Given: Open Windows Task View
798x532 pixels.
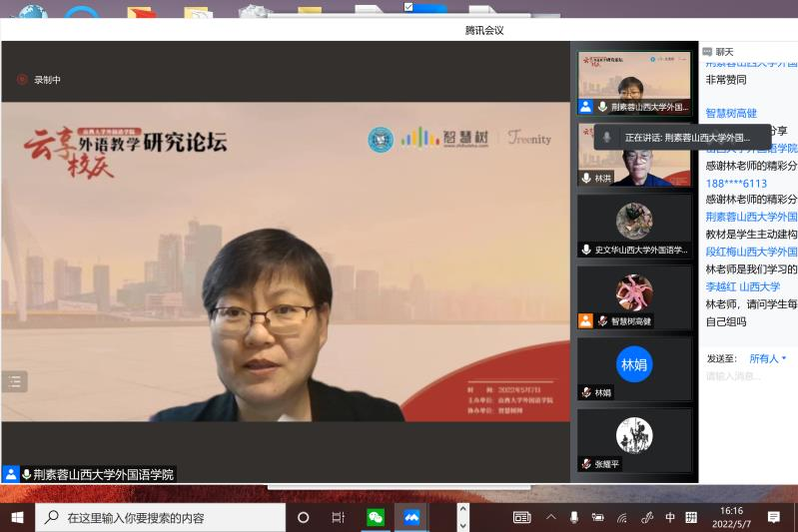Looking at the screenshot, I should coord(338,517).
